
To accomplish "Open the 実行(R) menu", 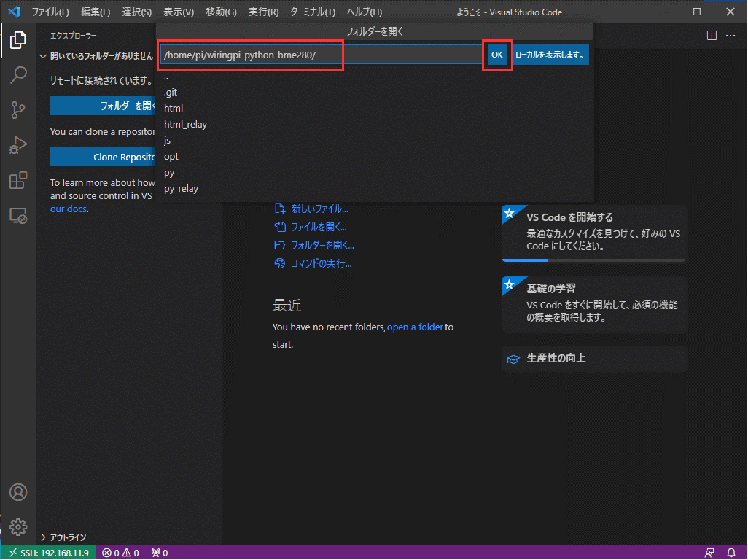I will 263,12.
